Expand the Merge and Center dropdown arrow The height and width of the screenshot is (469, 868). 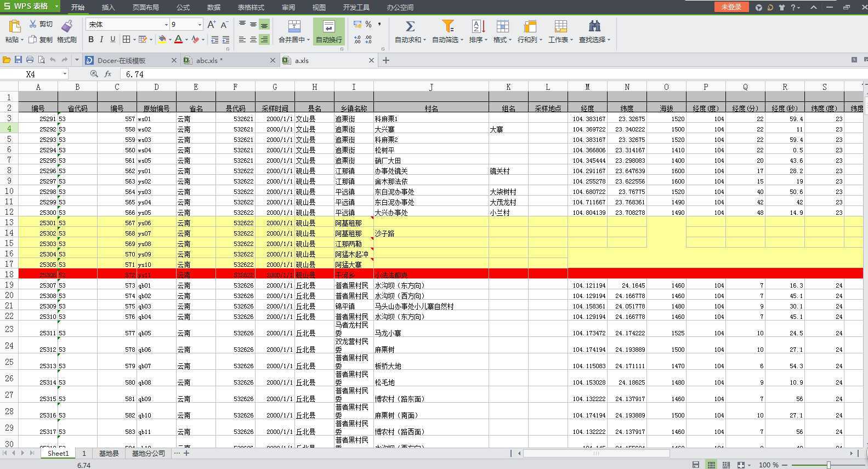tap(308, 40)
